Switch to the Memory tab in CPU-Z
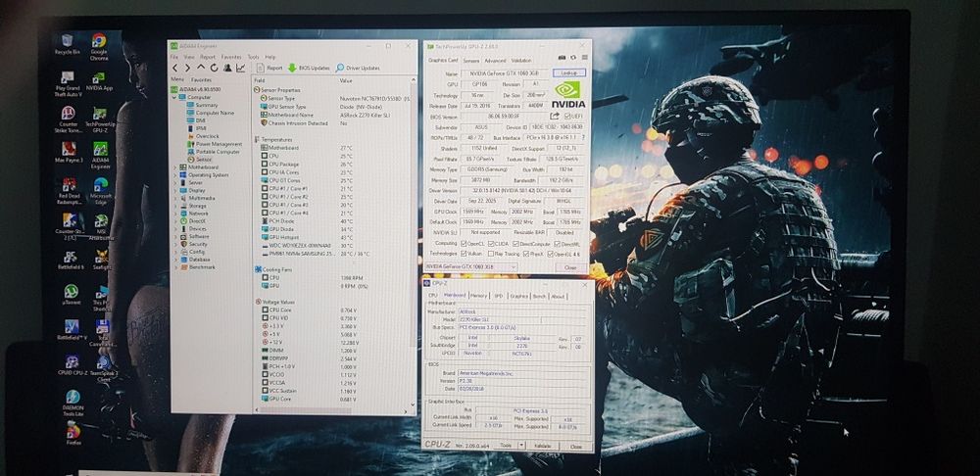Image resolution: width=980 pixels, height=476 pixels. [x=479, y=296]
